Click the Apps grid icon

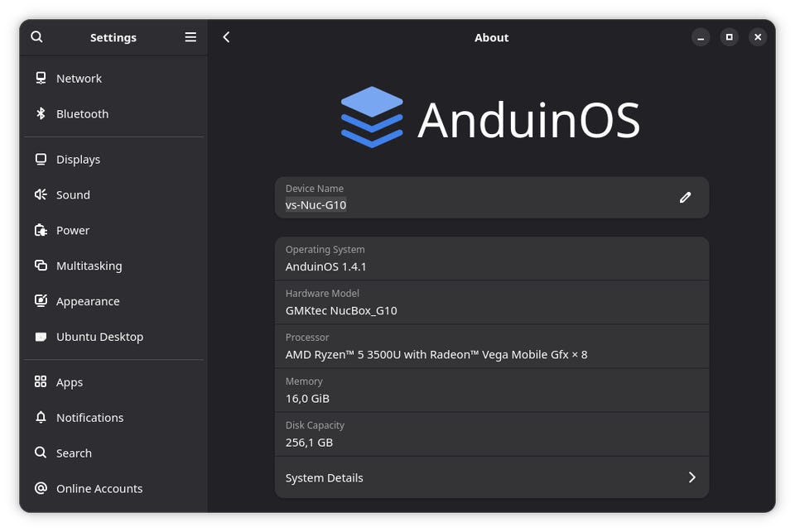point(41,381)
